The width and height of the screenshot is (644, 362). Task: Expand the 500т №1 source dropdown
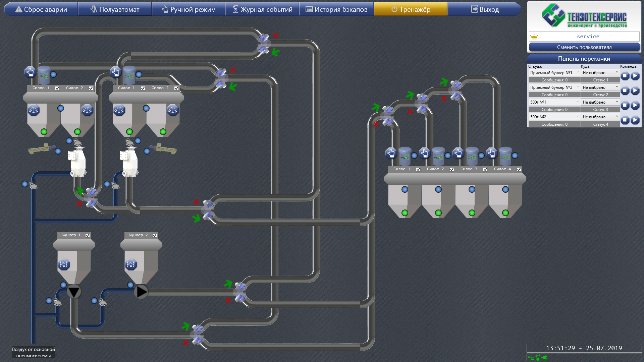coord(554,102)
